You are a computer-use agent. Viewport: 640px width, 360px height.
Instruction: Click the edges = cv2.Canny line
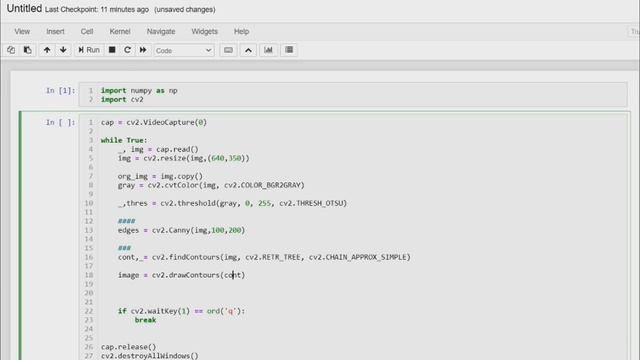pos(181,230)
